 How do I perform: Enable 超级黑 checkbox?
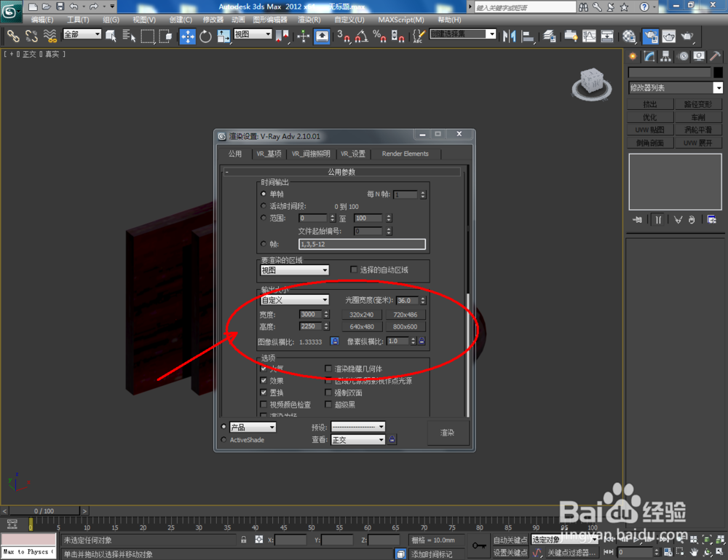point(328,404)
